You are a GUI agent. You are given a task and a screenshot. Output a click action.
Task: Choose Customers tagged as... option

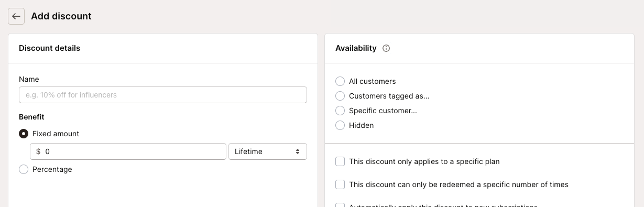click(x=340, y=96)
